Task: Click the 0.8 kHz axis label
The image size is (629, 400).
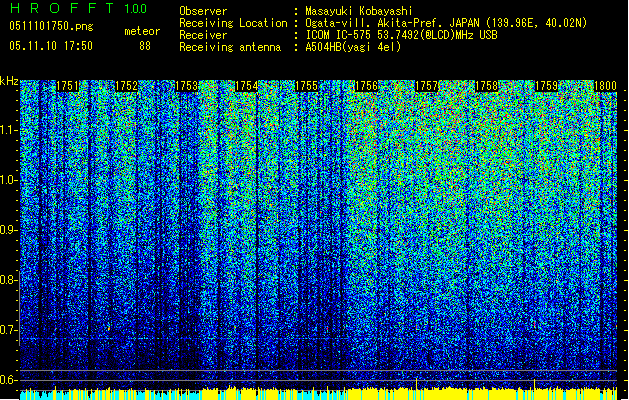Action: (x=8, y=280)
